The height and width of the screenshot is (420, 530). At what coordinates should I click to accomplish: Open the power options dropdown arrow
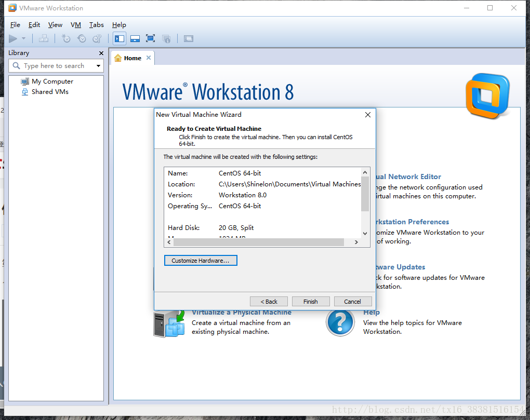(x=24, y=38)
